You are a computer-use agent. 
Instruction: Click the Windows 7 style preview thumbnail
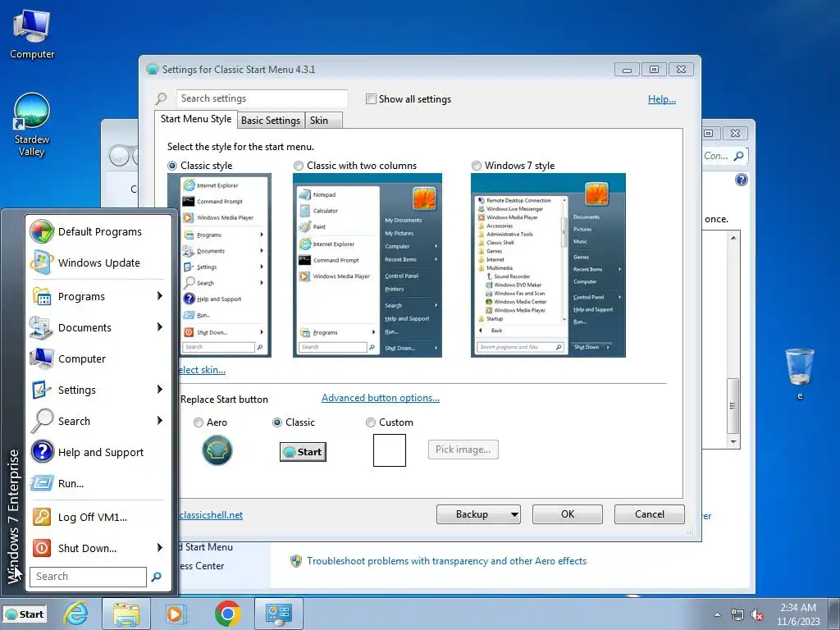click(548, 265)
